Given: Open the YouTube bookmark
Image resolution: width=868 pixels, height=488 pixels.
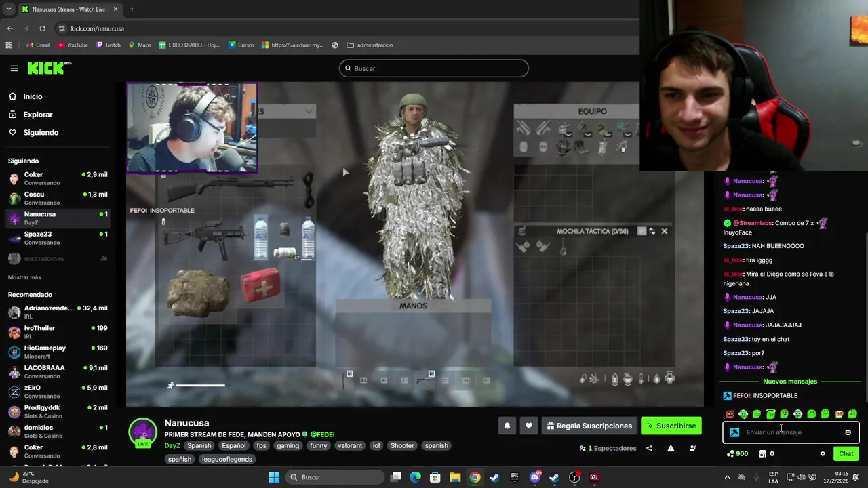Looking at the screenshot, I should (x=73, y=45).
